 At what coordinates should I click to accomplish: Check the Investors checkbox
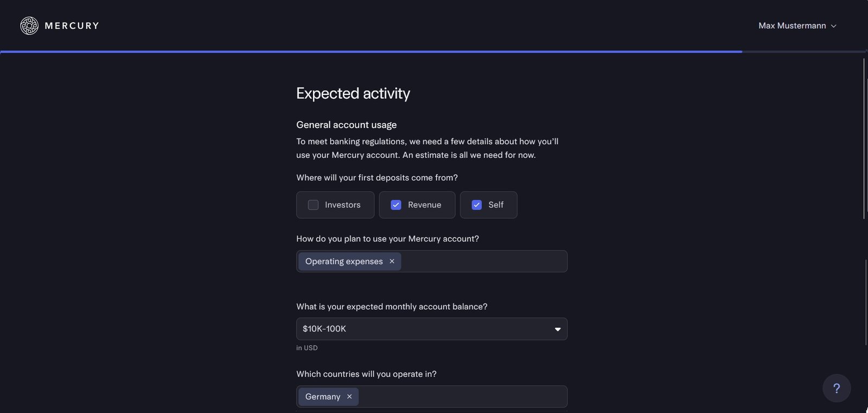pyautogui.click(x=313, y=205)
